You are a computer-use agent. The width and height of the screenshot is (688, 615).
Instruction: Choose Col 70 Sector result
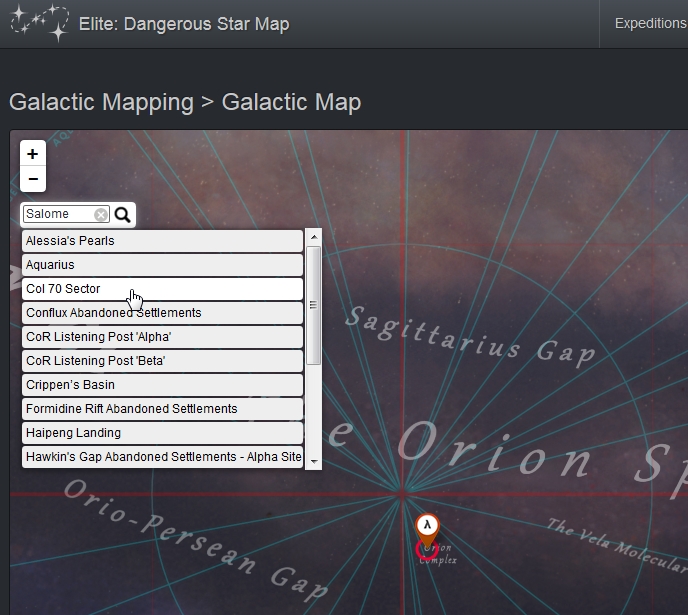pyautogui.click(x=162, y=289)
